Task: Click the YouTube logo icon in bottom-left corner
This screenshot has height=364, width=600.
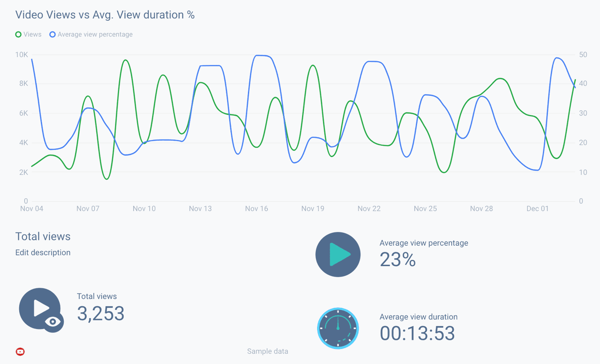Action: coord(20,352)
